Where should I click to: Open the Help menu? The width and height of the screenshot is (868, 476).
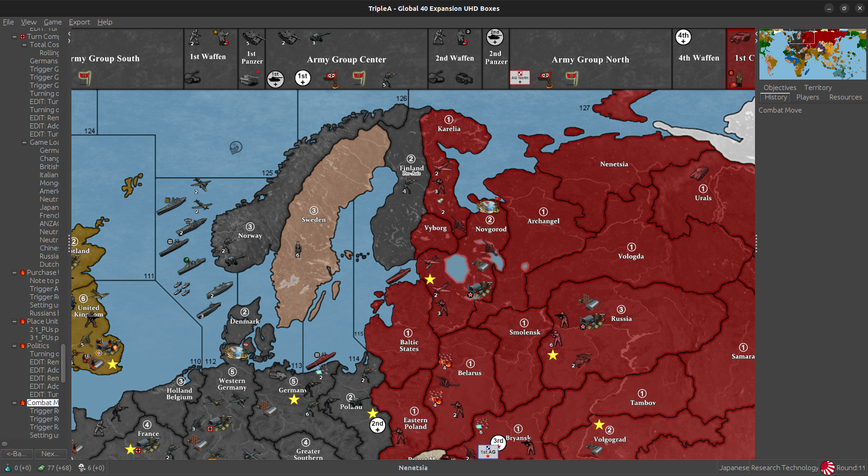(104, 22)
